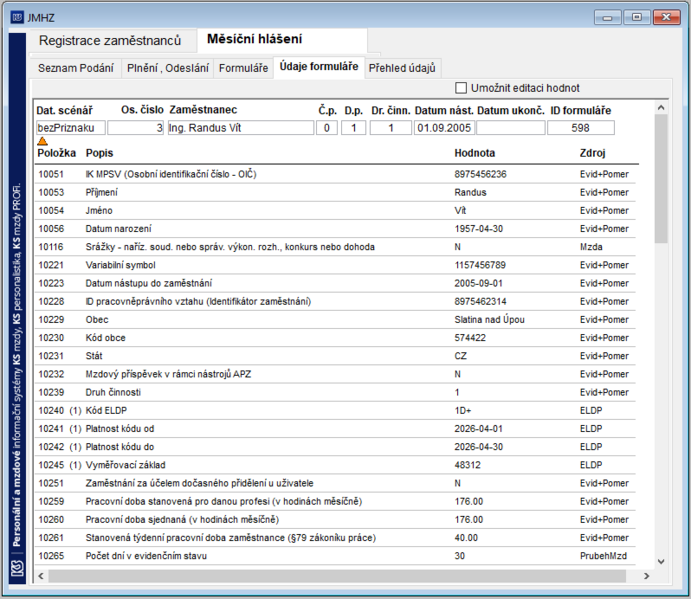This screenshot has width=691, height=599.
Task: Click Platnost kódu do value 2026-04-30
Action: coord(479,447)
